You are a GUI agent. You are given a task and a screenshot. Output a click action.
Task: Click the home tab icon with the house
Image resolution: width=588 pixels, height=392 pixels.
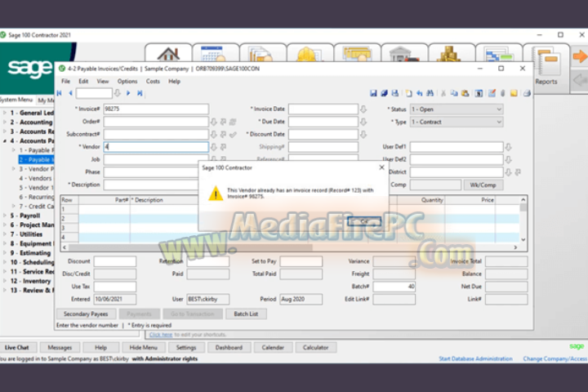(x=168, y=53)
